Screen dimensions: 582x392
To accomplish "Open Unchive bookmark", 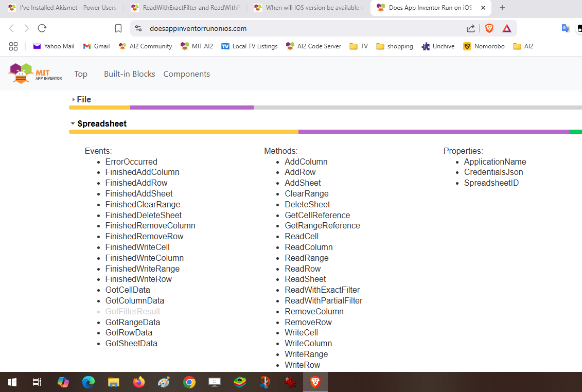I will (x=438, y=46).
